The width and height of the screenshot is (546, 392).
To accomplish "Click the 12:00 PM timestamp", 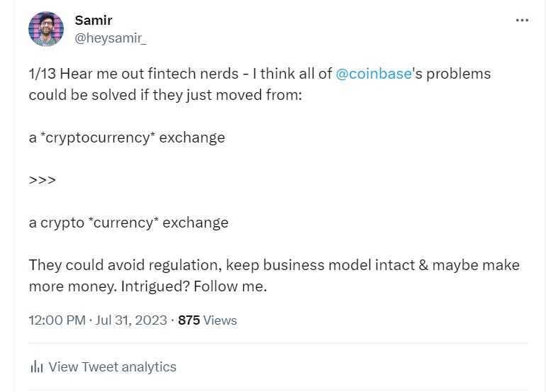I will click(x=57, y=320).
